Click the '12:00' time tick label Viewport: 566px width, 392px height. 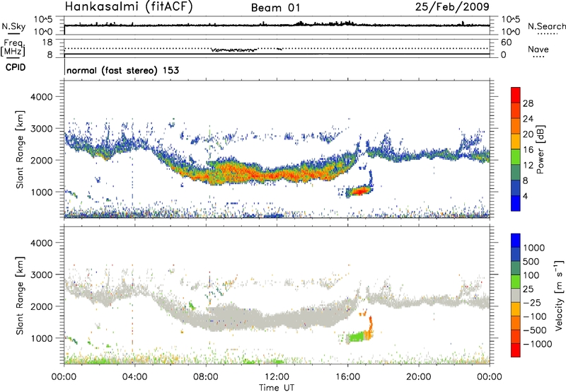(277, 377)
